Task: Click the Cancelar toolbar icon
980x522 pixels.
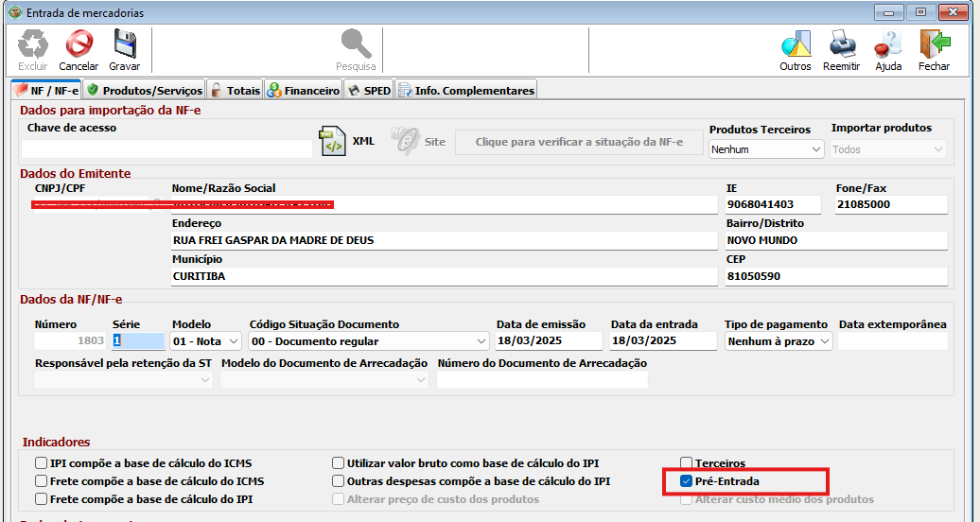Action: (79, 44)
